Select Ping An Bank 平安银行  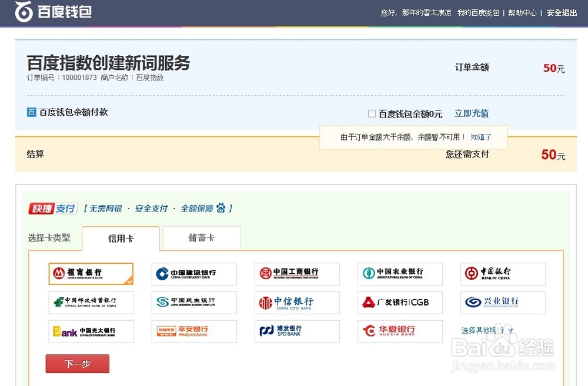click(194, 331)
